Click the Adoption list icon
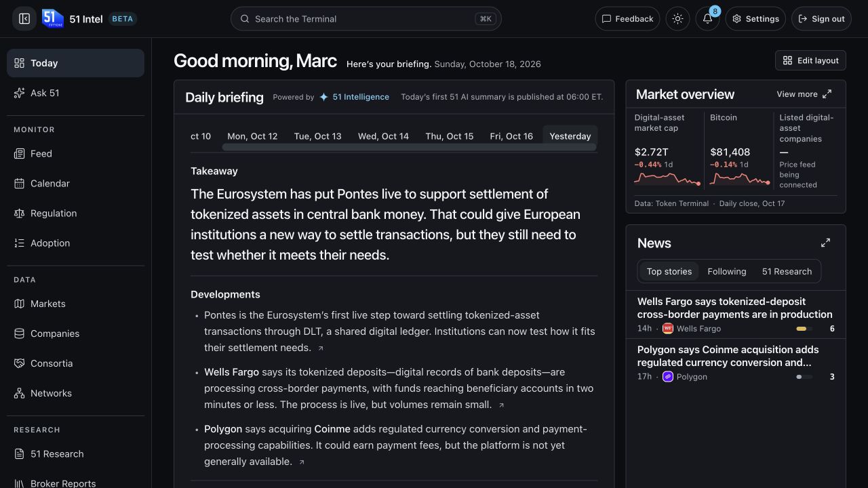This screenshot has height=488, width=868. (19, 243)
